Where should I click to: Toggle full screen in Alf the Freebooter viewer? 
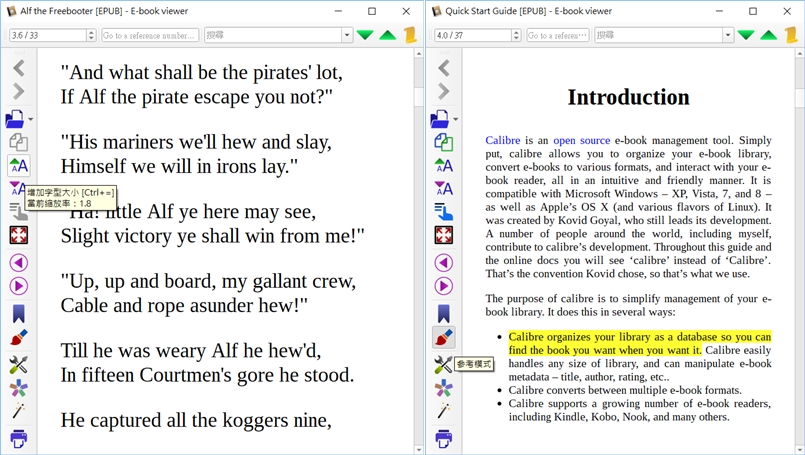[18, 235]
